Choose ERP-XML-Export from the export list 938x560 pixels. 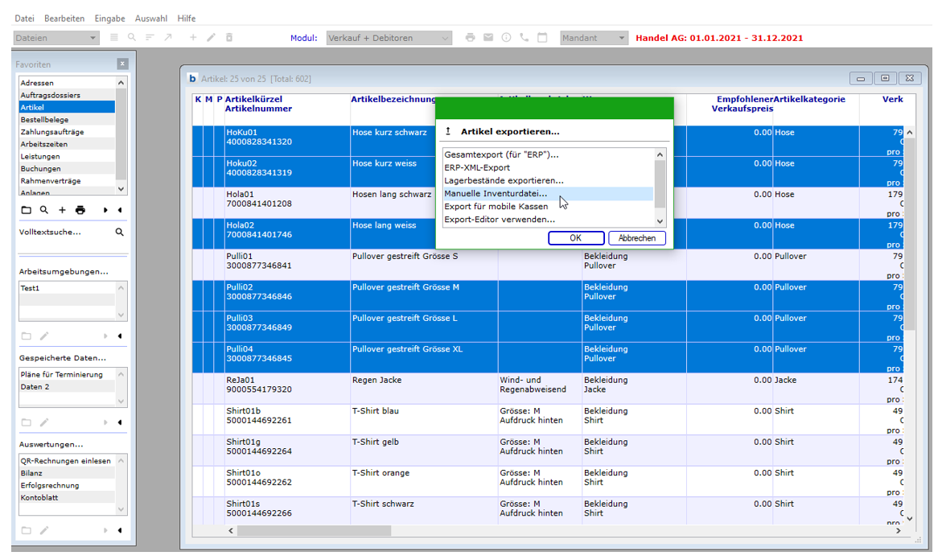[477, 167]
